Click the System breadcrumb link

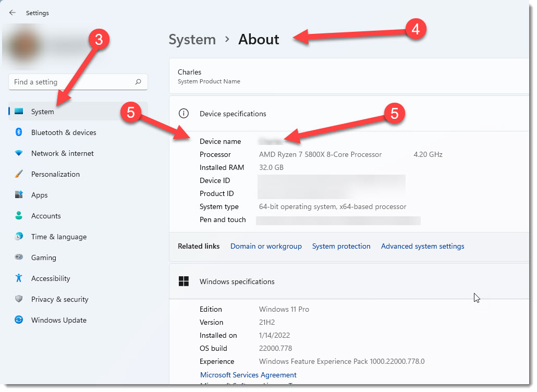192,40
